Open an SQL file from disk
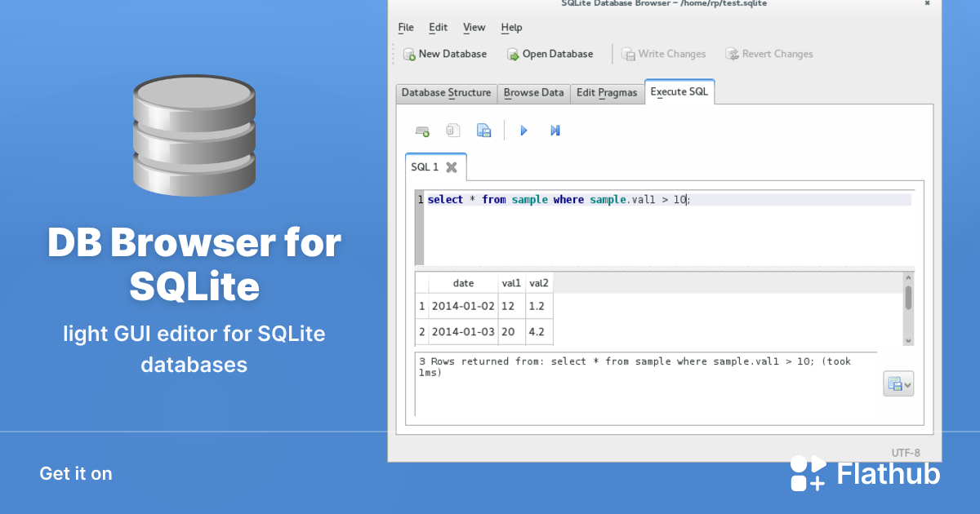980x514 pixels. (x=453, y=131)
